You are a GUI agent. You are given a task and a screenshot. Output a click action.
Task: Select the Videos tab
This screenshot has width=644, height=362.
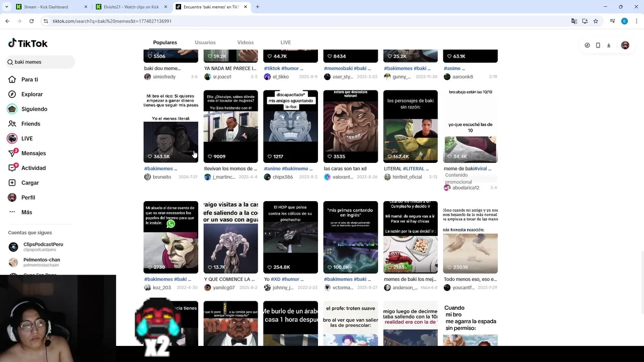click(x=246, y=43)
